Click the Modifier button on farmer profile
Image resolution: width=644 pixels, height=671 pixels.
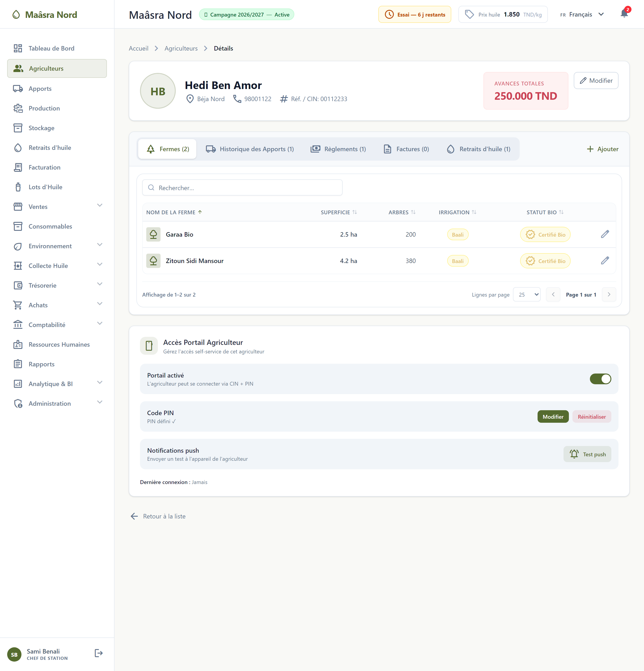(x=596, y=81)
